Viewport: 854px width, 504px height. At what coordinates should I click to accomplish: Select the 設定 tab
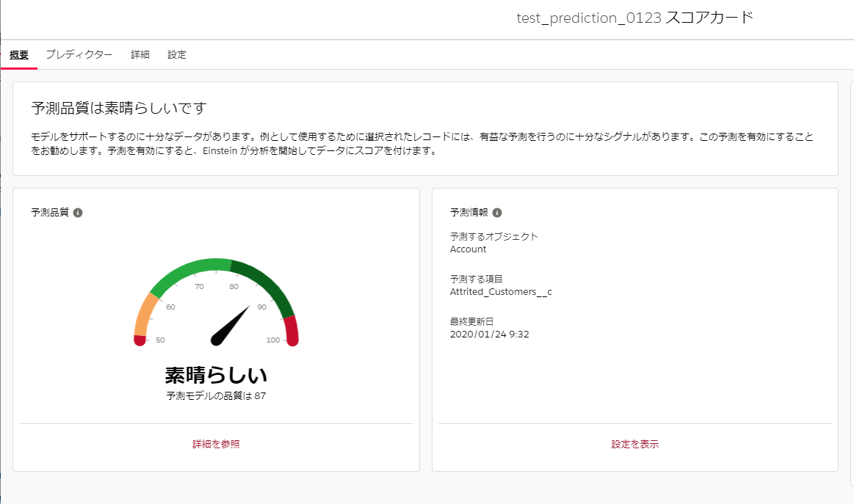[x=177, y=55]
